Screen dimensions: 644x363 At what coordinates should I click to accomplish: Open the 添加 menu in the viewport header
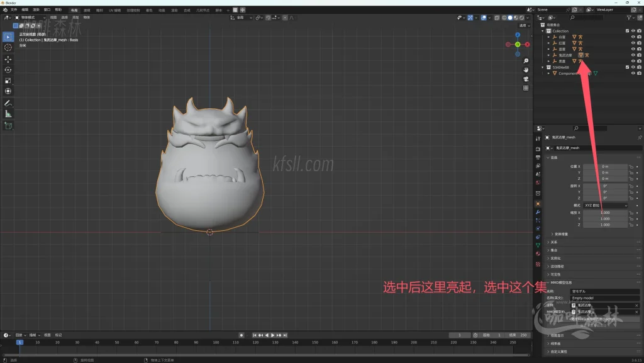[75, 18]
